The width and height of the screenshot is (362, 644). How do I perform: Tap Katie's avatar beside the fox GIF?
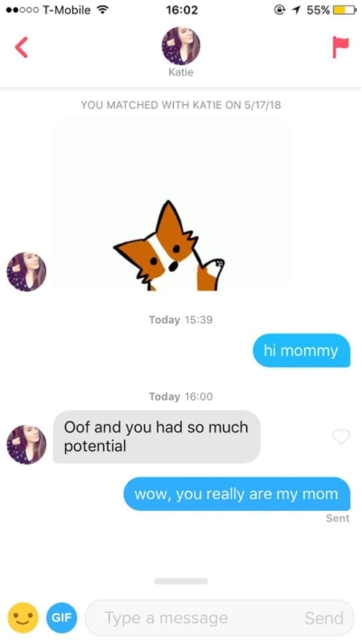27,272
